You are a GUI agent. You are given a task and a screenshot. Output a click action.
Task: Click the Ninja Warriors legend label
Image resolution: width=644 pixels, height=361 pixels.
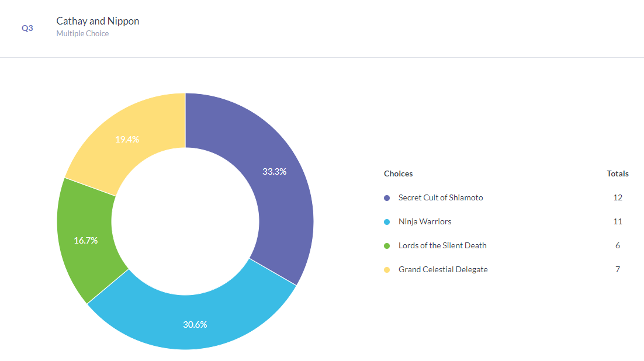425,221
